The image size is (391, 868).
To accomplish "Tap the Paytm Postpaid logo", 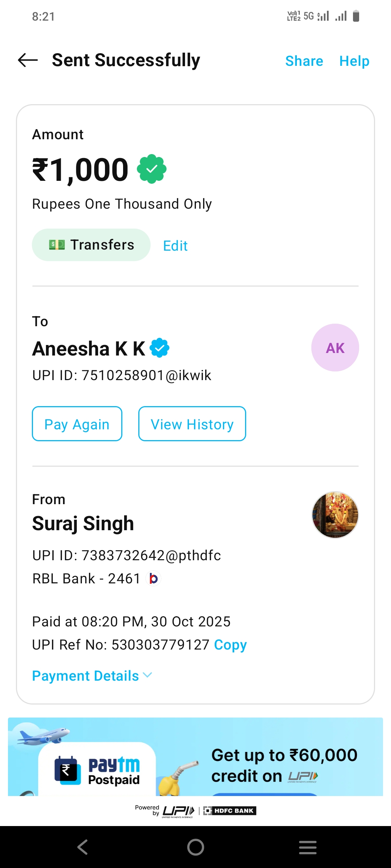I will pos(97,770).
